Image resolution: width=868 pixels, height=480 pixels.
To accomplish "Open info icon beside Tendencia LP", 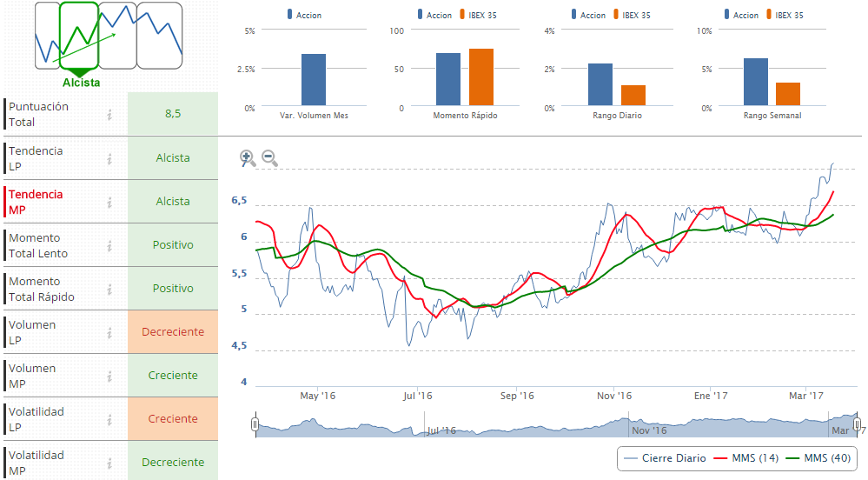I will 109,158.
